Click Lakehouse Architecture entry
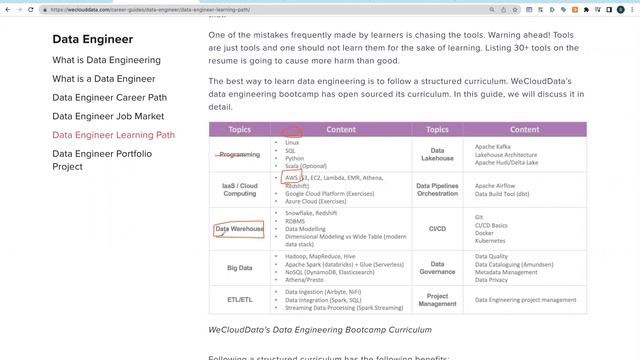Image resolution: width=640 pixels, height=360 pixels. point(506,155)
